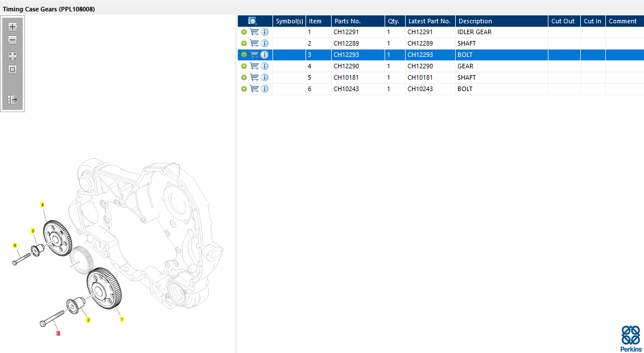Select callout 5 on the diagram
Image resolution: width=644 pixels, height=353 pixels.
pos(33,231)
